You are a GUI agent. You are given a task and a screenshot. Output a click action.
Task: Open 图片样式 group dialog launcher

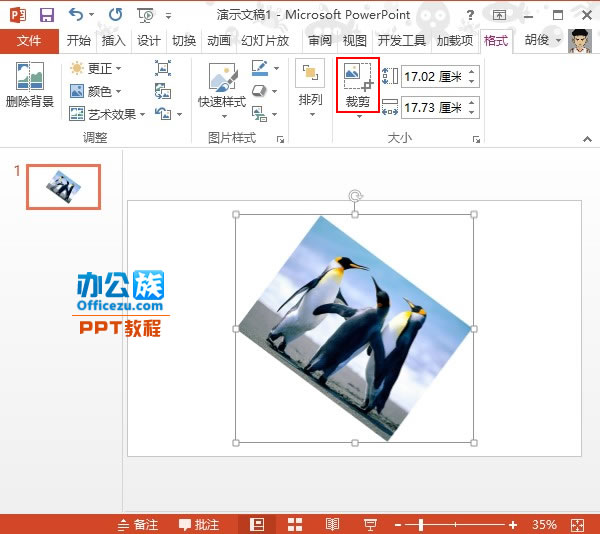point(280,140)
